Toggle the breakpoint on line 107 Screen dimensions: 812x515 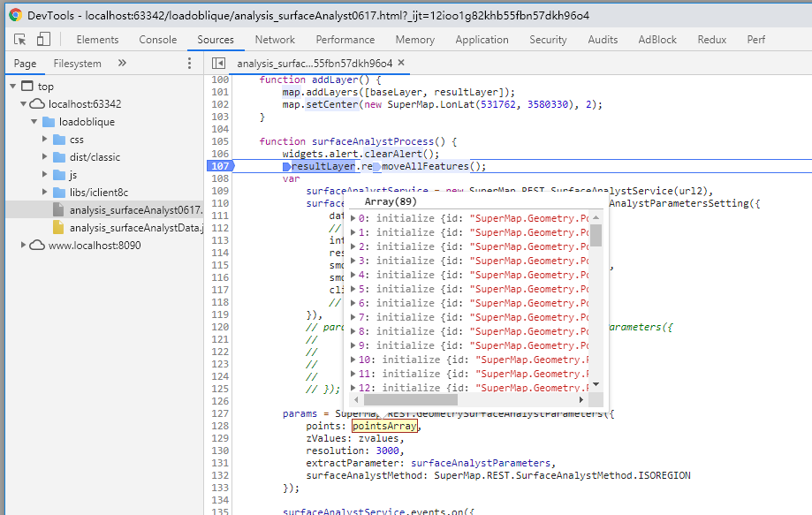(x=220, y=165)
